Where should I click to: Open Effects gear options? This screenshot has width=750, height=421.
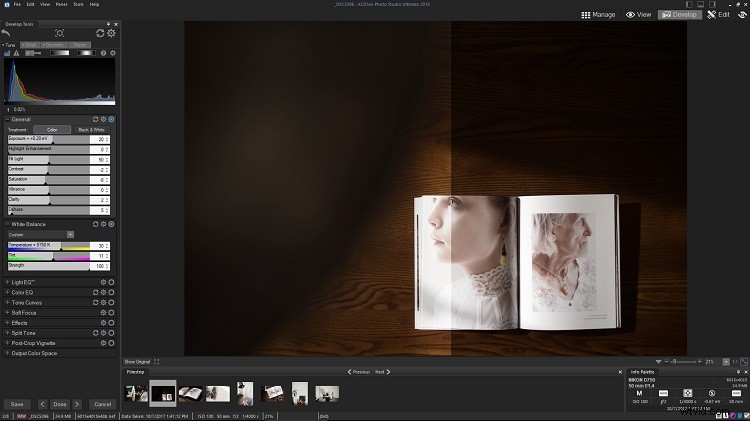(x=103, y=323)
